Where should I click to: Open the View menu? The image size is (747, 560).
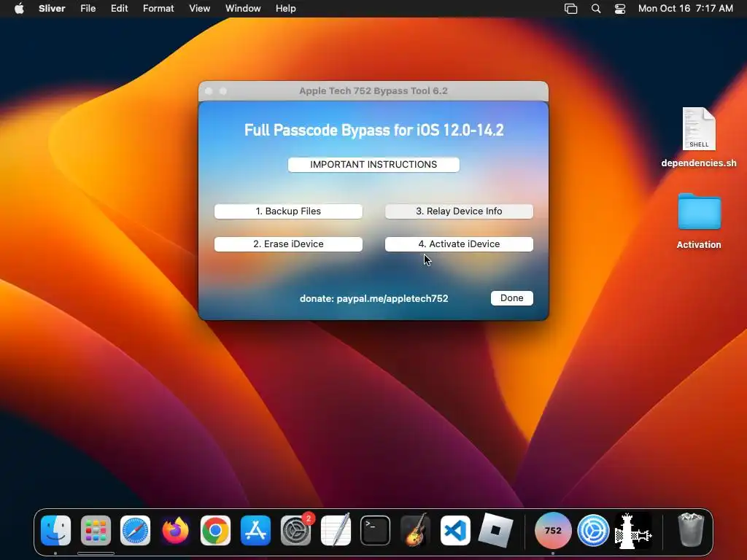pyautogui.click(x=199, y=9)
